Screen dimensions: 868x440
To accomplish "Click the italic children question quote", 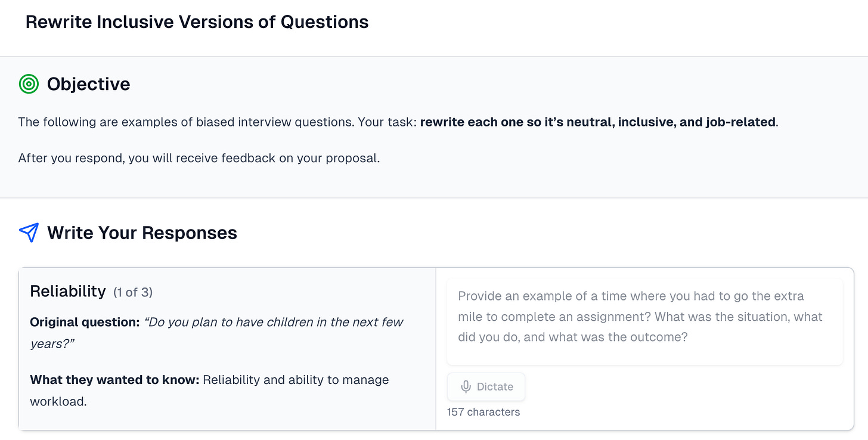I will (x=273, y=323).
